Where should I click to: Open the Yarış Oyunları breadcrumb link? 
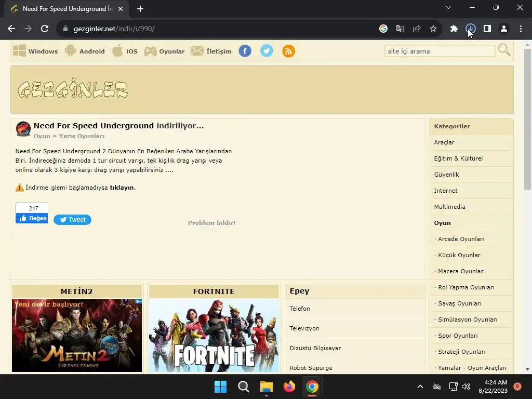pyautogui.click(x=82, y=136)
